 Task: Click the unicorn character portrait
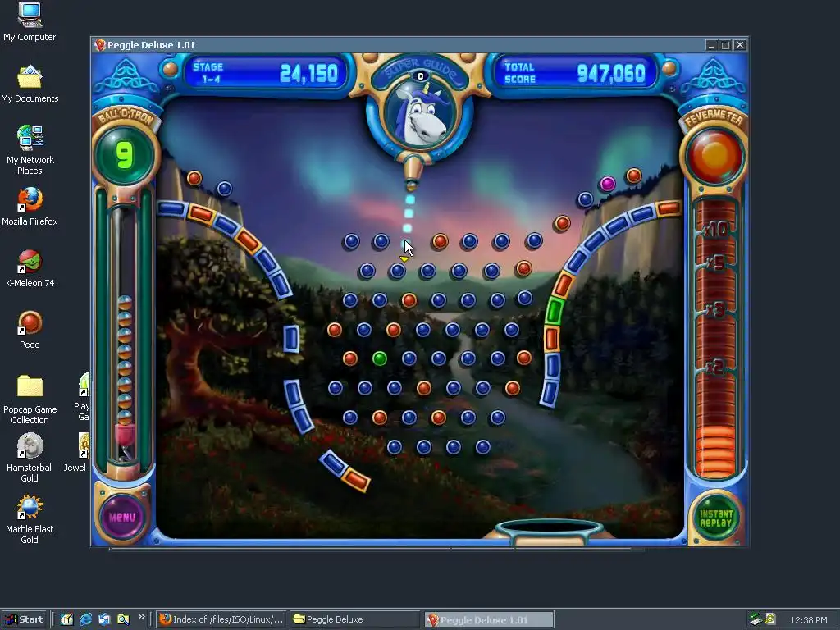[421, 114]
